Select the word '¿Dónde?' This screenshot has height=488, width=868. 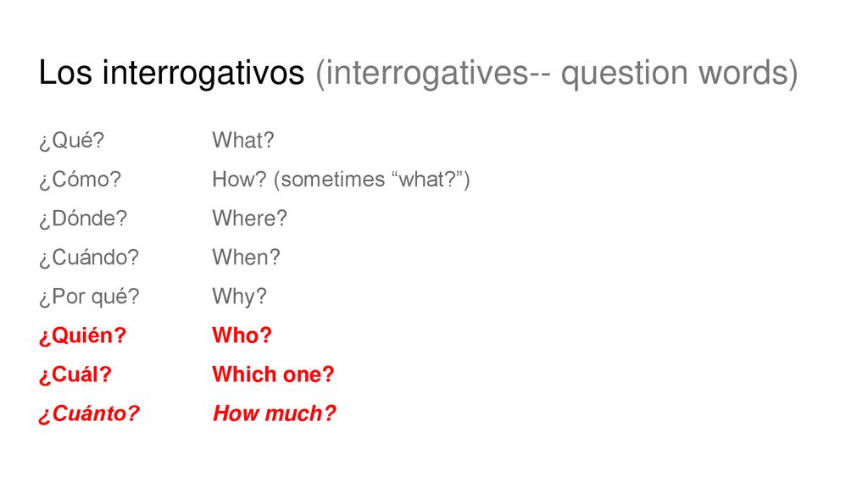tap(83, 219)
